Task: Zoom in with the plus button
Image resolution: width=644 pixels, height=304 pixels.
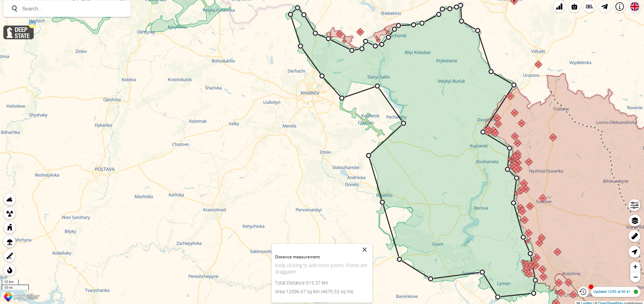Action: 635,267
